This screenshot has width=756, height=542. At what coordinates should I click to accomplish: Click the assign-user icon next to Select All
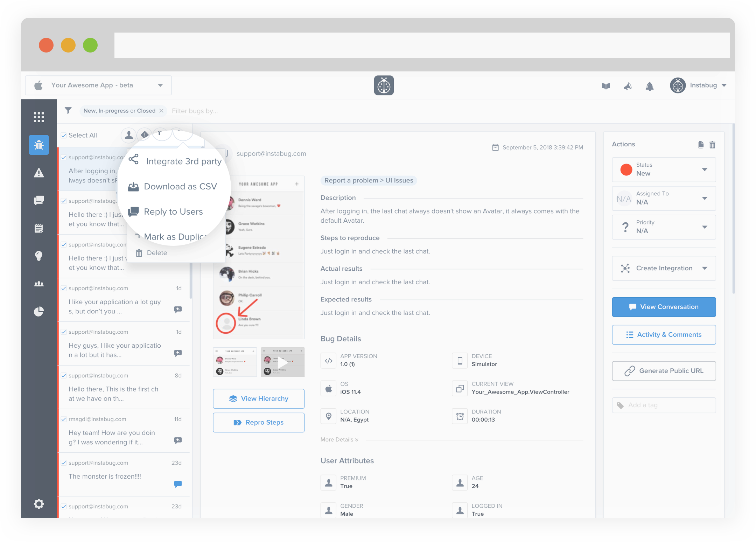point(129,135)
